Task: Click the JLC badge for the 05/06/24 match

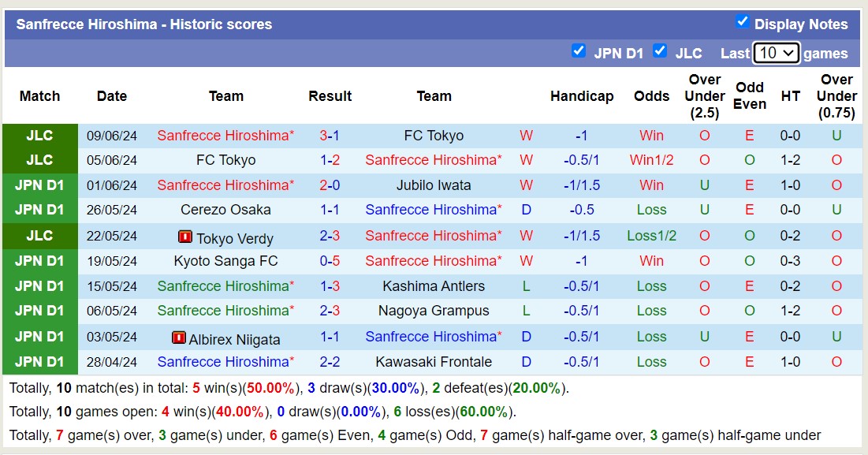Action: [39, 160]
